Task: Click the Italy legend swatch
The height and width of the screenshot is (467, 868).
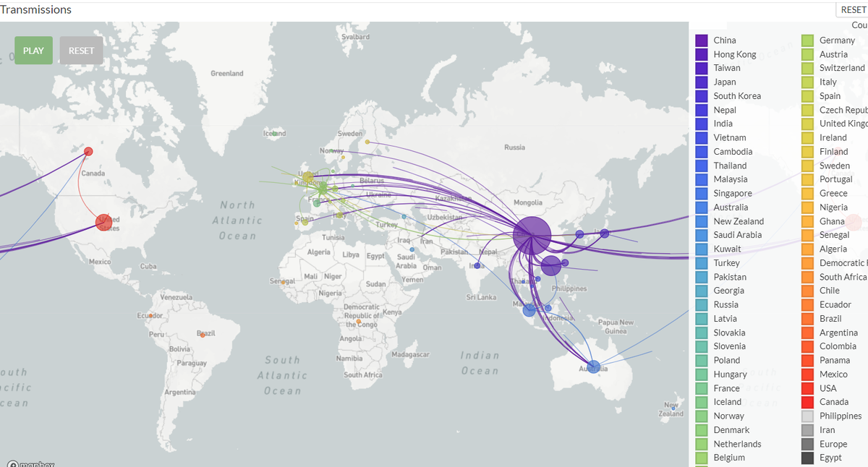Action: (x=807, y=82)
